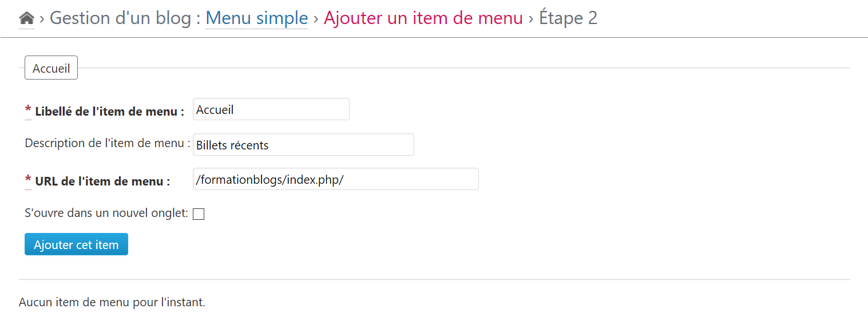Click the chevron just before Étape 2
Screen dimensions: 868x328
(531, 19)
